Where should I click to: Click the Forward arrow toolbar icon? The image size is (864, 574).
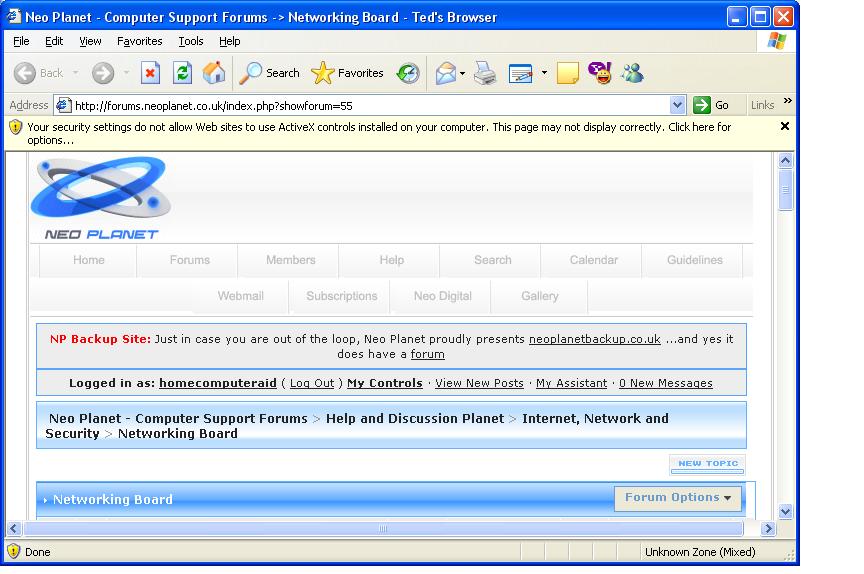click(102, 73)
